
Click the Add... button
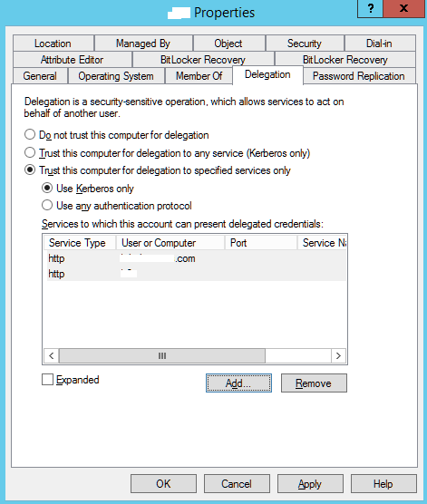tap(238, 383)
